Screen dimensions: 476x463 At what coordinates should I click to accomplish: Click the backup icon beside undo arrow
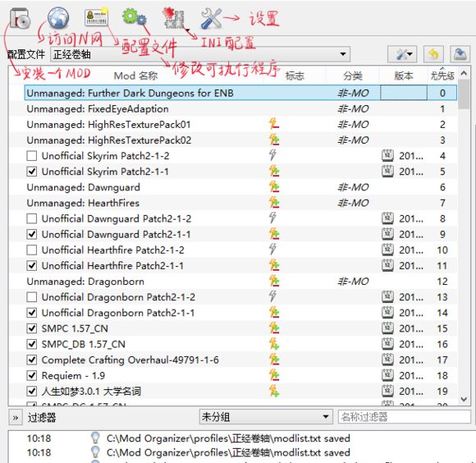click(x=460, y=55)
